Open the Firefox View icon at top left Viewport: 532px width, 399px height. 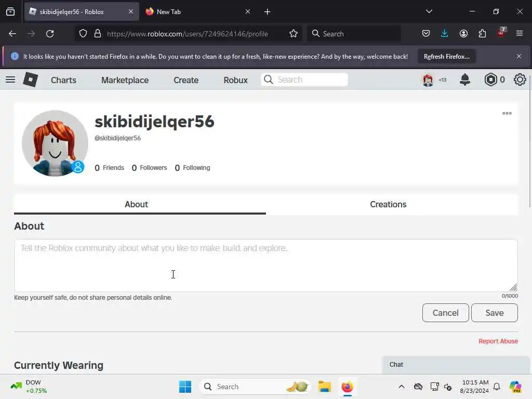pyautogui.click(x=10, y=12)
